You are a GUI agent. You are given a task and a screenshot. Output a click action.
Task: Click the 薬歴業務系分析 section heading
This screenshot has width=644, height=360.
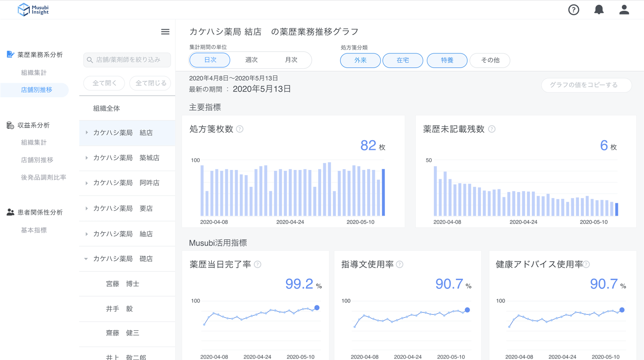40,55
